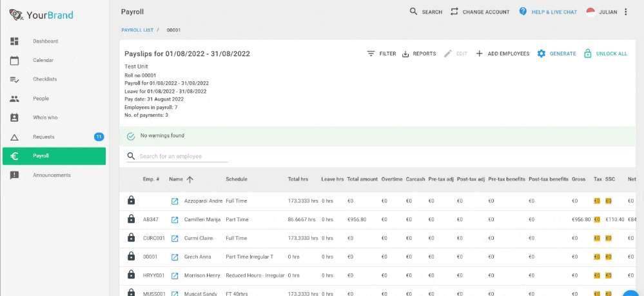Viewport: 644px width, 296px height.
Task: Open Morrison Henry payslip link icon
Action: tap(175, 275)
